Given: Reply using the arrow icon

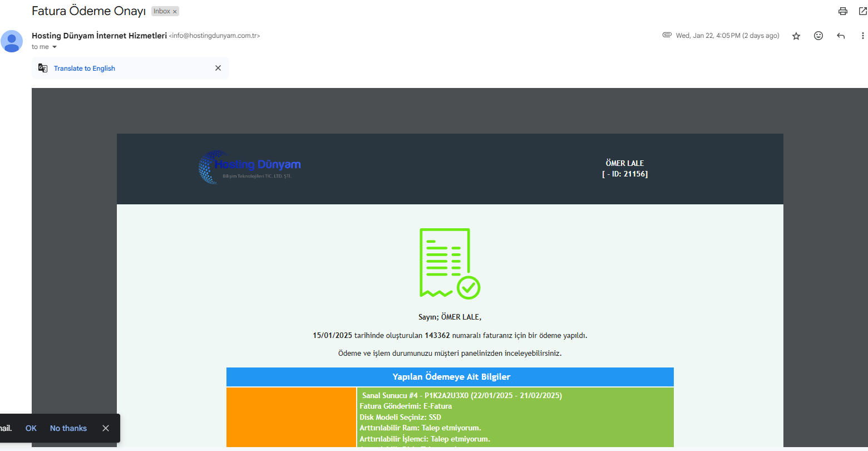Looking at the screenshot, I should (841, 36).
